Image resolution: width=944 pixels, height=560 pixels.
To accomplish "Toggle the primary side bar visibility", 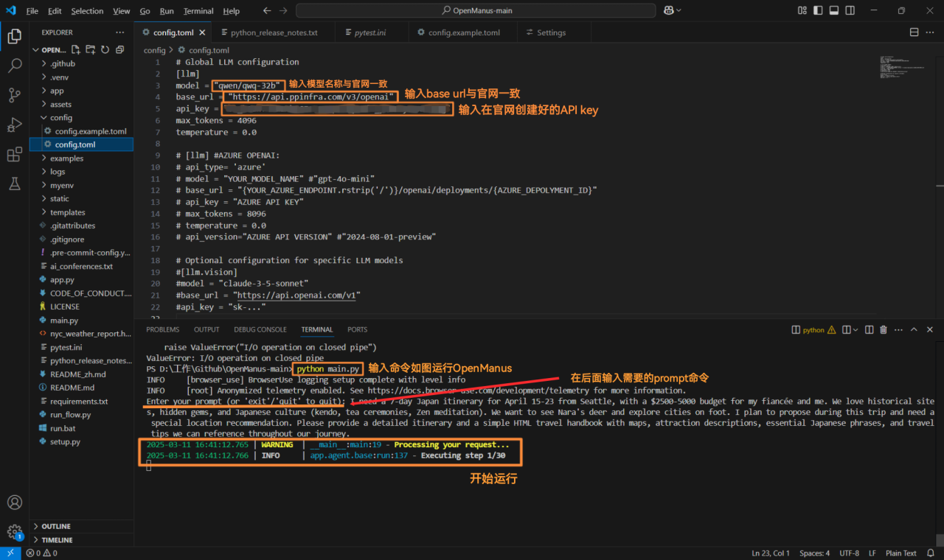I will (818, 10).
